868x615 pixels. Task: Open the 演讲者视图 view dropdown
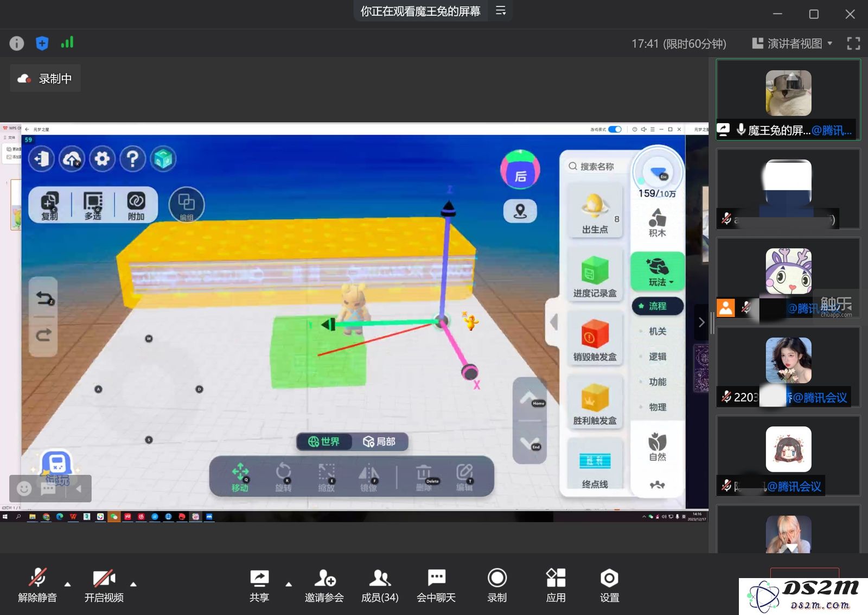792,43
